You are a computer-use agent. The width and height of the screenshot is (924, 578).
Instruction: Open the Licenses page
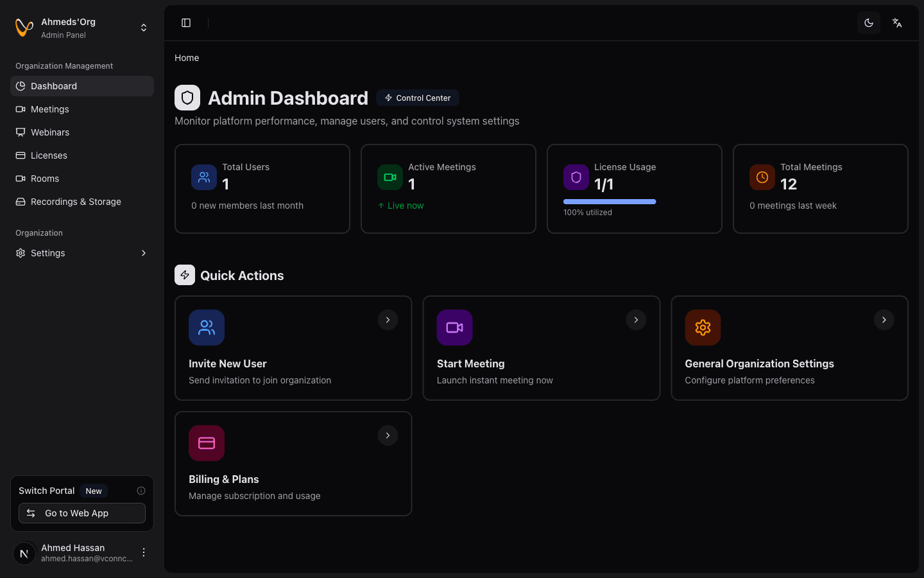click(x=82, y=155)
